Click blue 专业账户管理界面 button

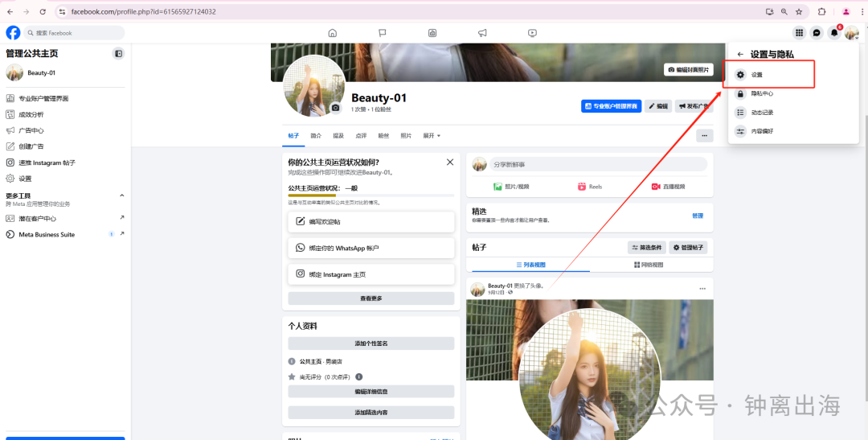click(x=611, y=106)
